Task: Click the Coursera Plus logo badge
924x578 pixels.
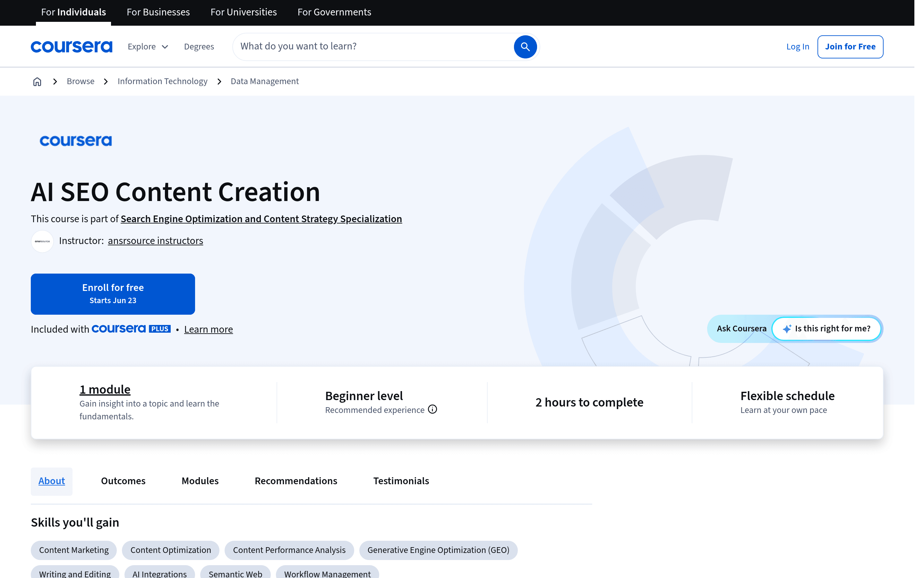Action: [x=131, y=329]
